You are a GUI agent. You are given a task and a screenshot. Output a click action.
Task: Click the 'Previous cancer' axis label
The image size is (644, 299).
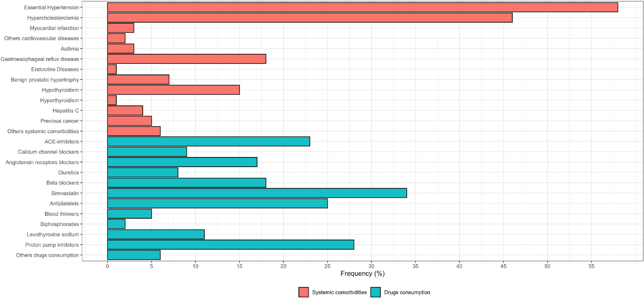click(60, 121)
